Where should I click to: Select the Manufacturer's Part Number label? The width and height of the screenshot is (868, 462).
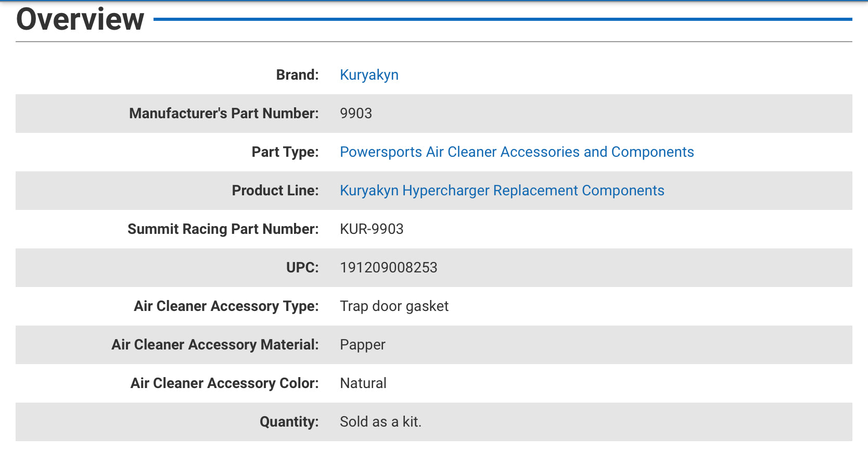[x=224, y=114]
